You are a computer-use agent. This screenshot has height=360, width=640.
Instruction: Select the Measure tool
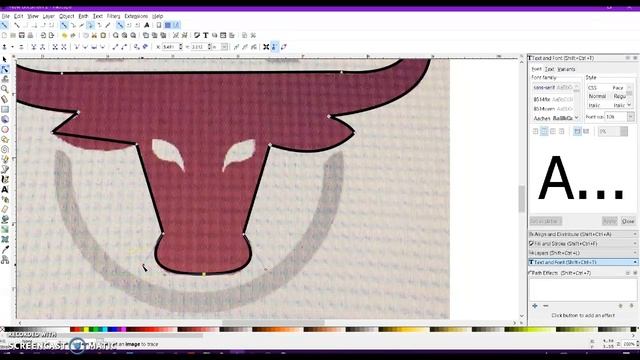pyautogui.click(x=5, y=99)
